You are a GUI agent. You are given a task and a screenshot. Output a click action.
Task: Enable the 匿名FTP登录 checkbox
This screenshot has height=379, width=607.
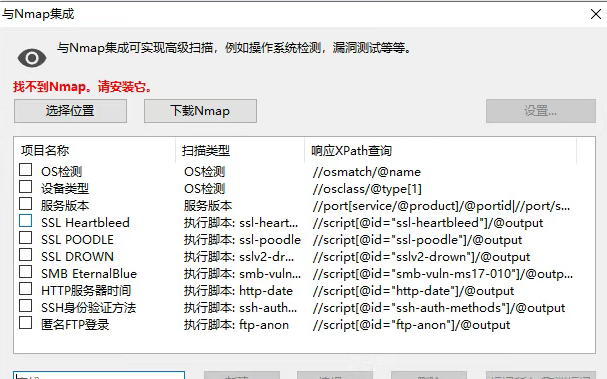[x=26, y=323]
